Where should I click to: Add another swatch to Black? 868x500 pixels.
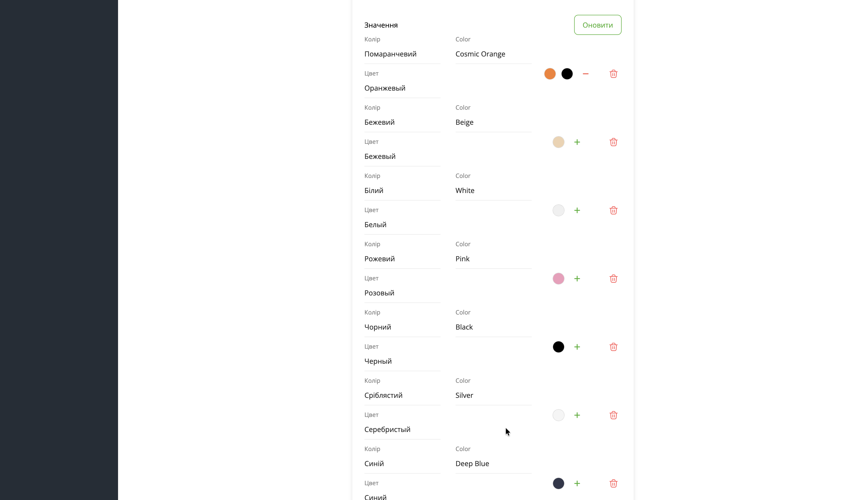[577, 347]
